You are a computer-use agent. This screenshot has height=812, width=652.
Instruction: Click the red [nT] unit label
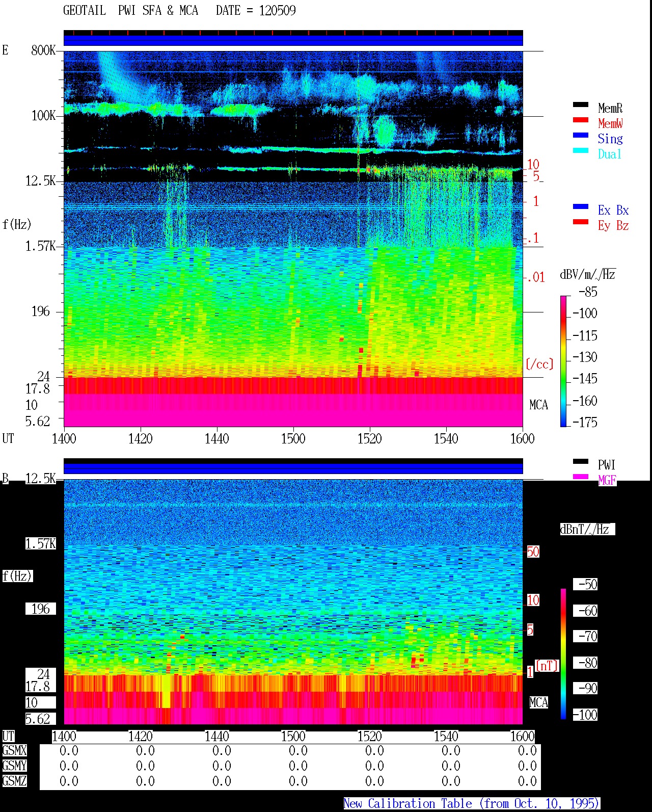(x=547, y=666)
